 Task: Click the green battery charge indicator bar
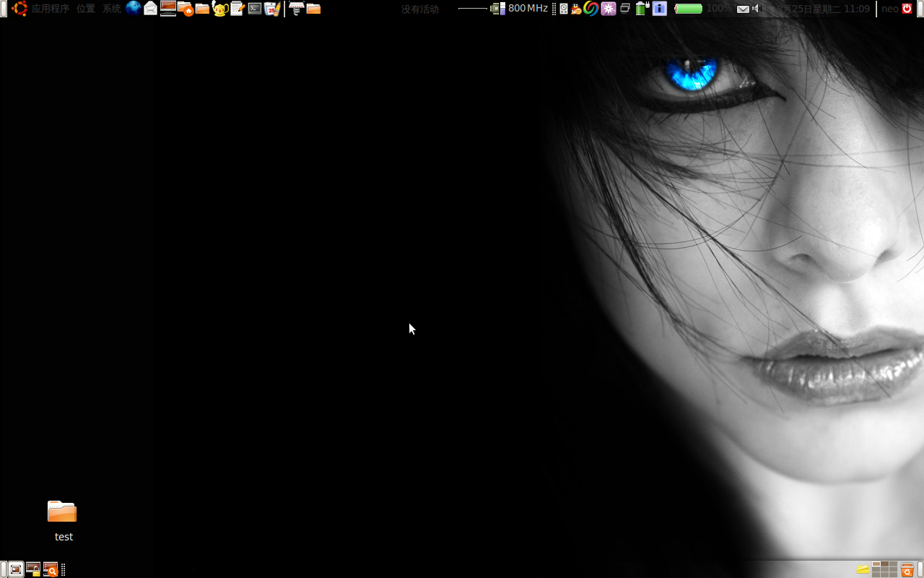click(x=689, y=9)
